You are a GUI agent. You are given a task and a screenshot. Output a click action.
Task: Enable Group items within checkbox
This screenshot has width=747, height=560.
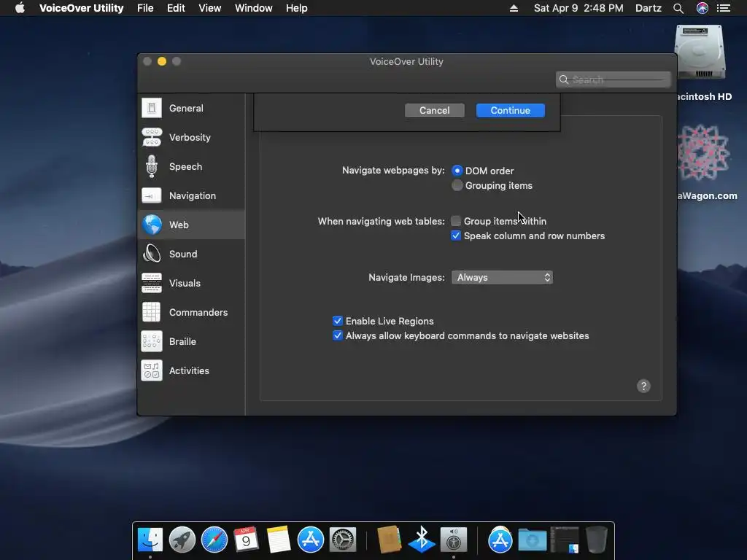[x=456, y=221]
